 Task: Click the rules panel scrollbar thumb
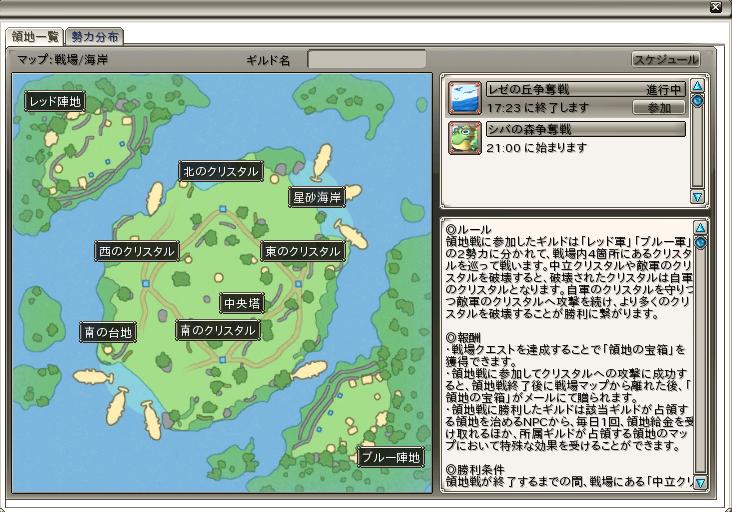click(x=700, y=242)
